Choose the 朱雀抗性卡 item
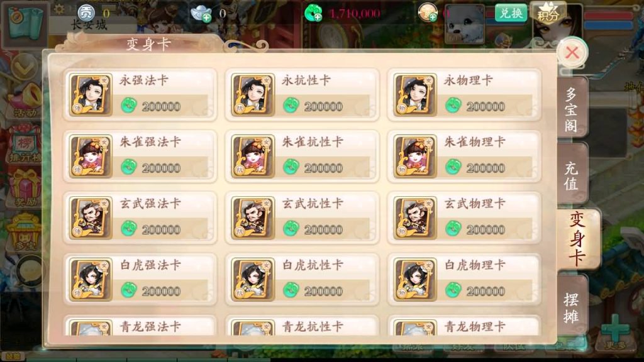The height and width of the screenshot is (362, 644). 302,156
